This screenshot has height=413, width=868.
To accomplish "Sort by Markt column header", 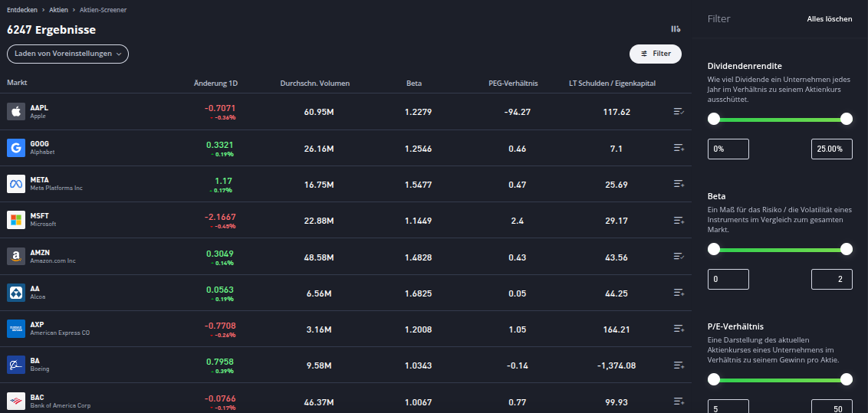I will 17,83.
